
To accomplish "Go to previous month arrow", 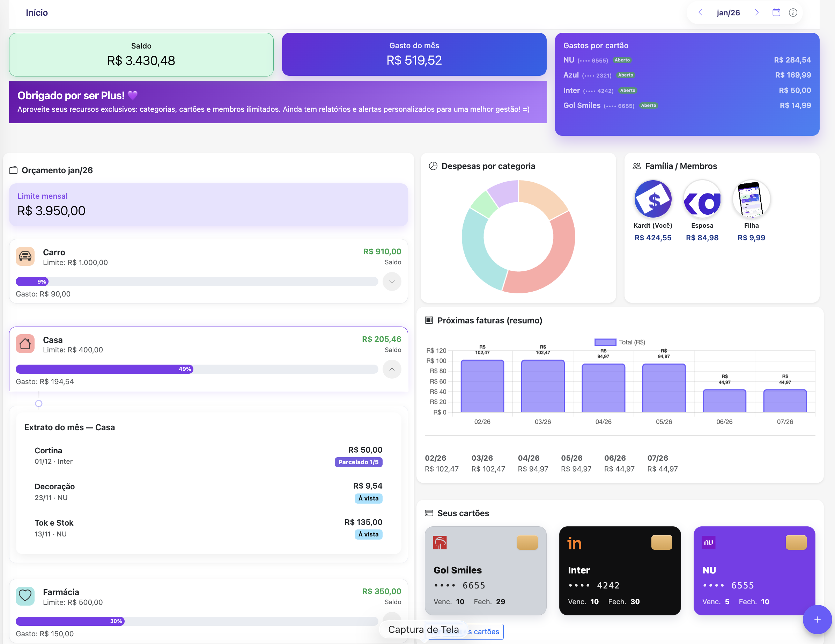I will coord(700,13).
